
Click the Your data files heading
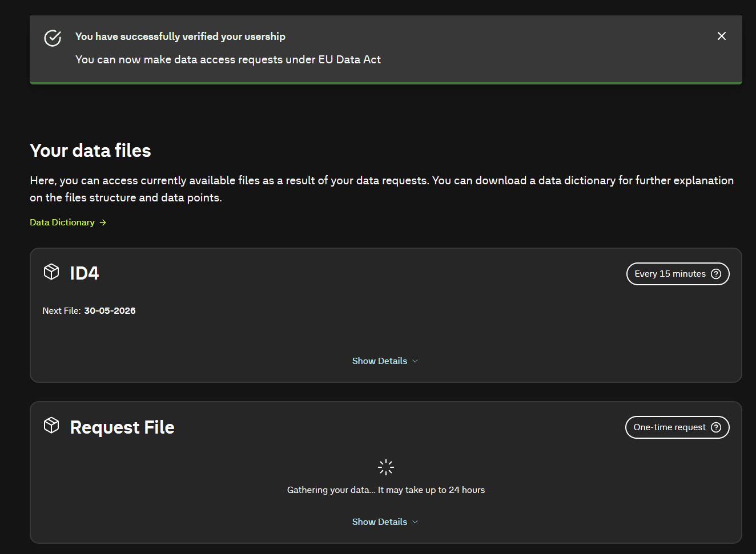pos(90,151)
